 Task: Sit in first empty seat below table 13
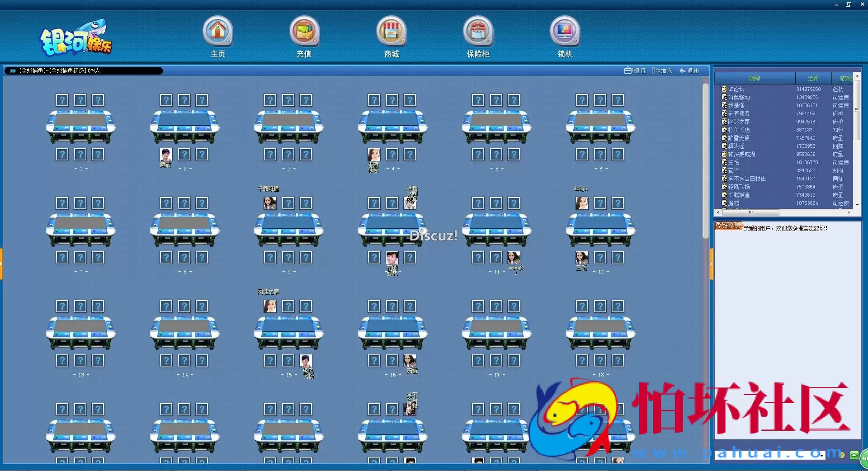pos(62,361)
